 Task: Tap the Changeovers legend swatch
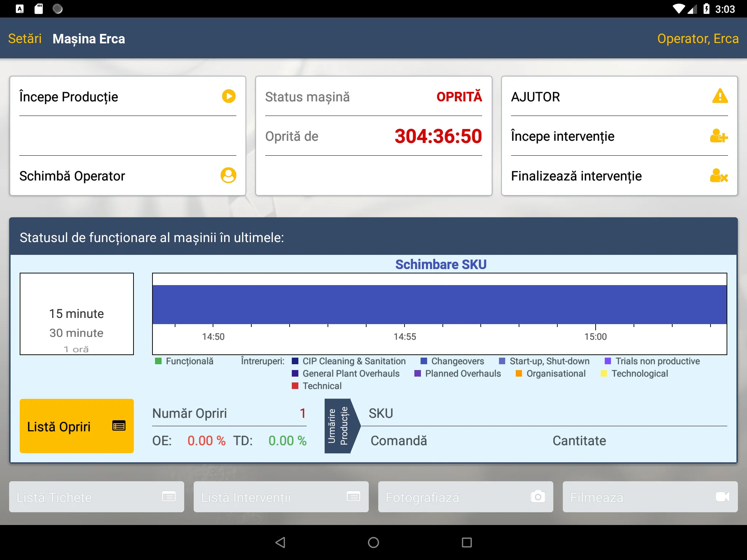424,361
